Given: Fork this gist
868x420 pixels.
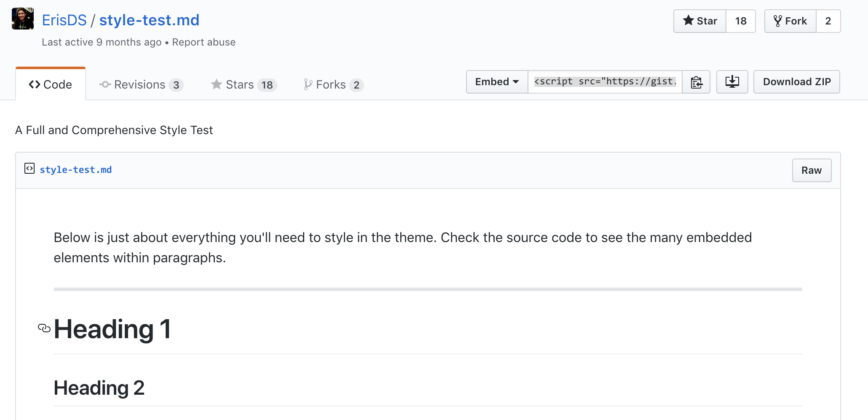Looking at the screenshot, I should coord(790,21).
